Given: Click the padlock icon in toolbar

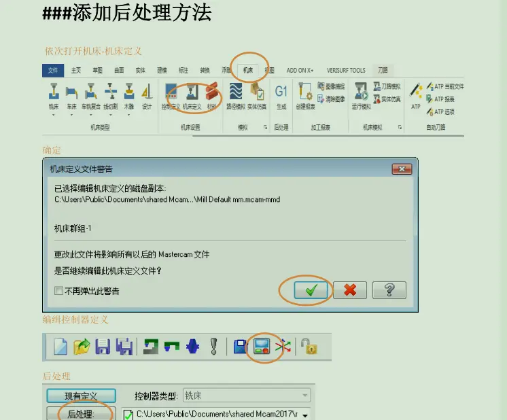Looking at the screenshot, I should pyautogui.click(x=309, y=347).
